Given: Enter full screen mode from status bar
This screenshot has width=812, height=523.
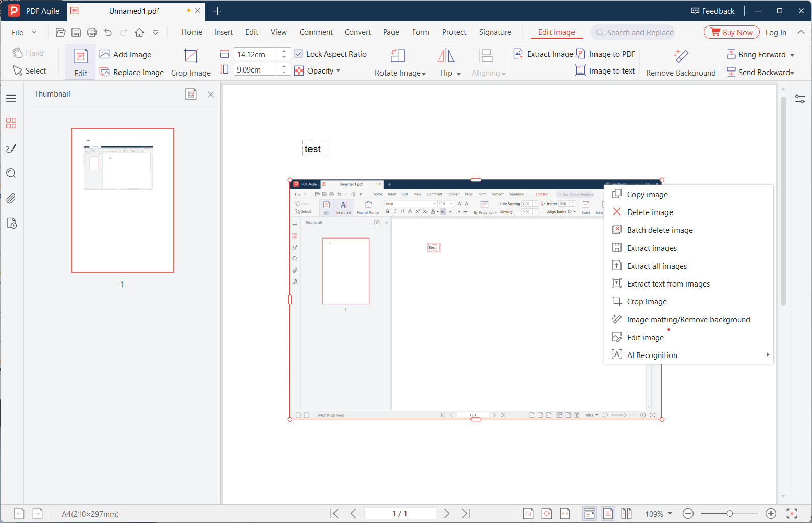Looking at the screenshot, I should (792, 513).
